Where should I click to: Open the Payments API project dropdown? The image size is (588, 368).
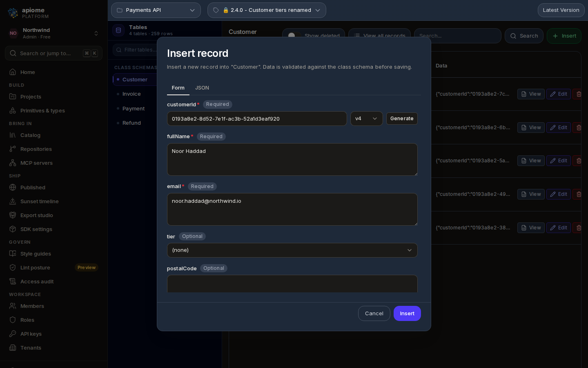(x=156, y=10)
